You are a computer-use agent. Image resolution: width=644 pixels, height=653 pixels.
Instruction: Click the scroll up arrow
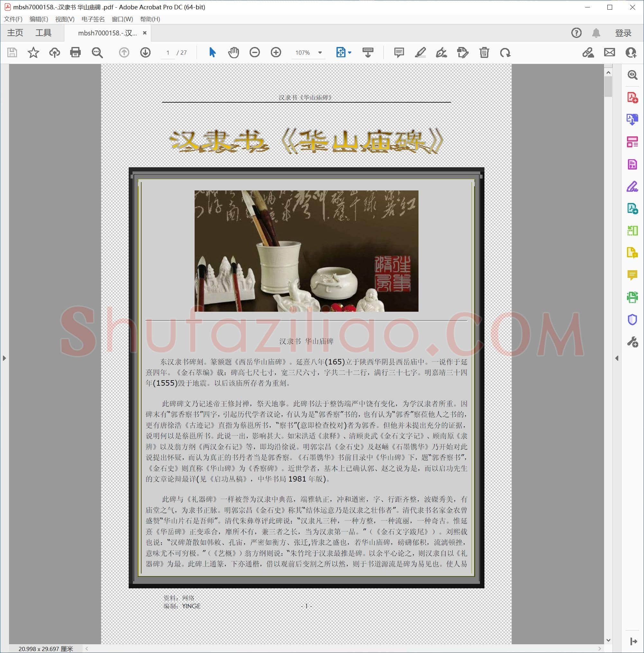608,72
